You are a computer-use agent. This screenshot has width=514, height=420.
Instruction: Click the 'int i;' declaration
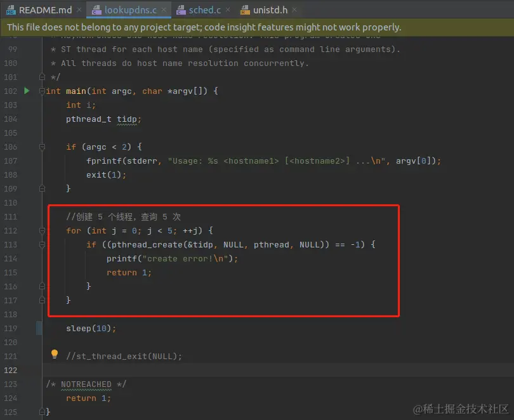coord(81,105)
